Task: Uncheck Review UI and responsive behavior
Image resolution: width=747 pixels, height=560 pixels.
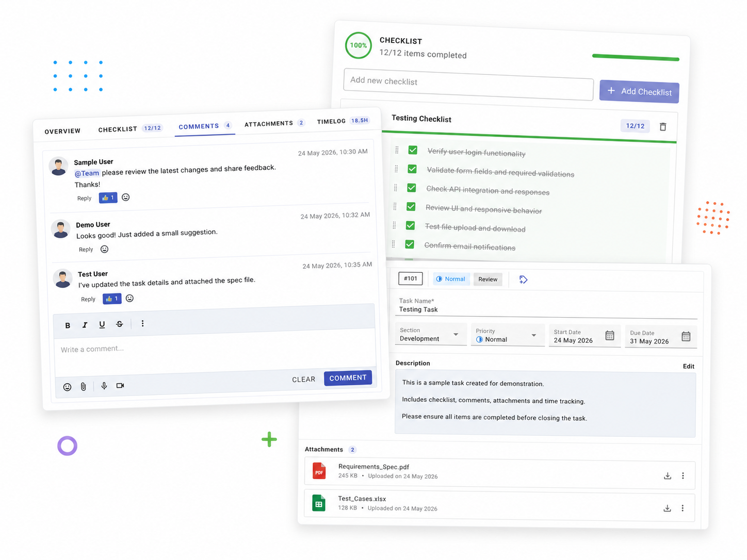Action: point(411,207)
